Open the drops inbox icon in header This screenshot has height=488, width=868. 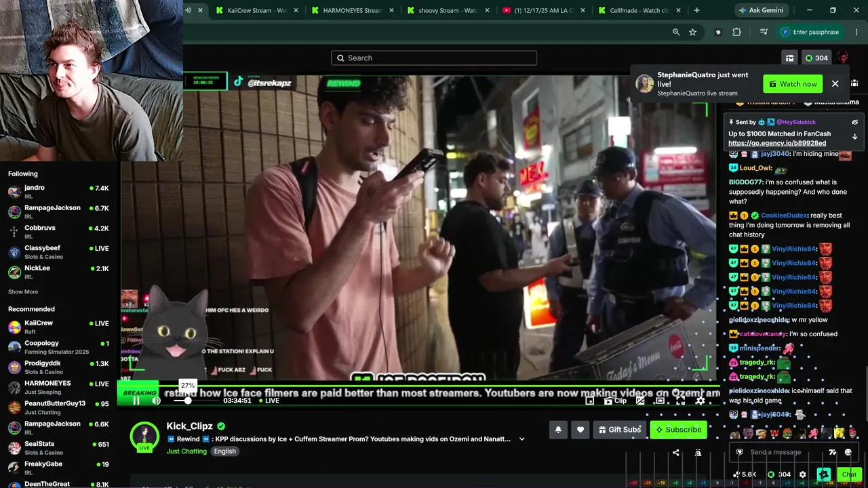[789, 58]
